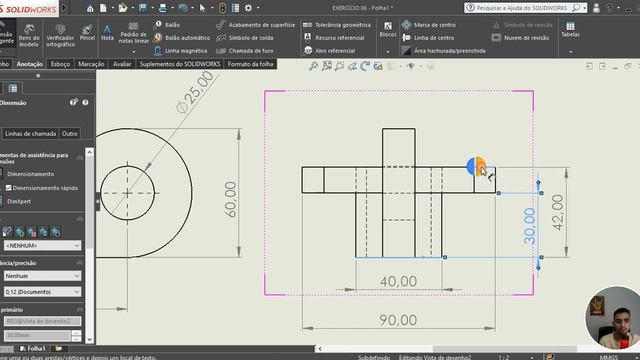Expand the Tabelas dropdown arrow
This screenshot has height=360, width=640.
570,52
